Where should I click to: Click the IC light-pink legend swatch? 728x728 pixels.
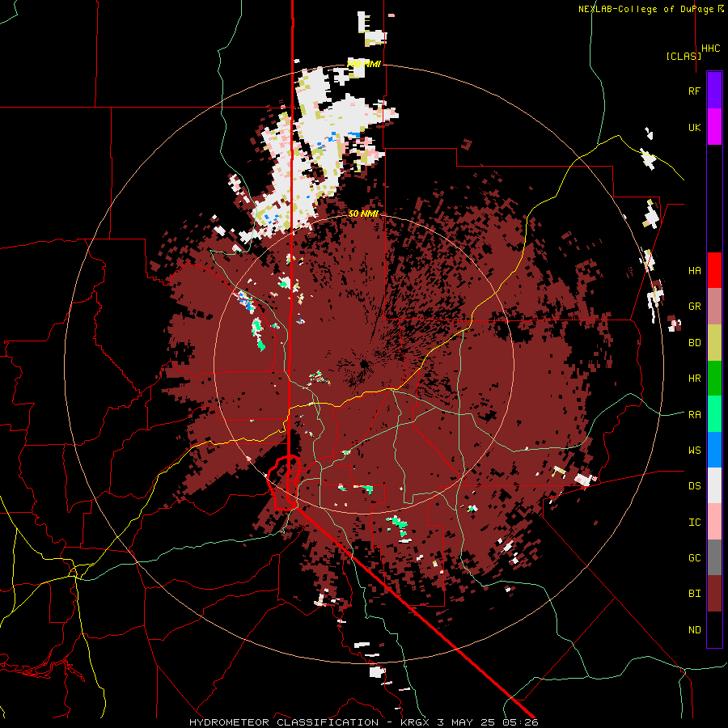click(714, 522)
